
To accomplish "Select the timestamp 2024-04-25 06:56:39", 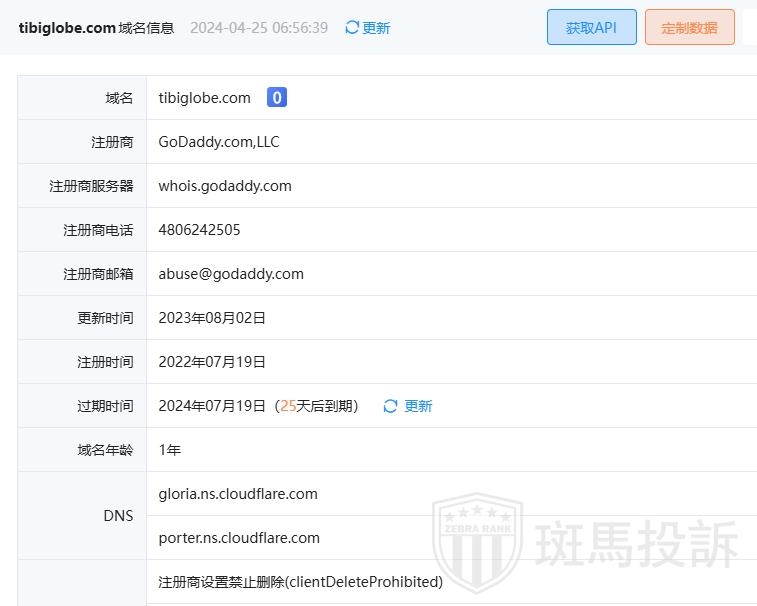I will click(x=259, y=28).
